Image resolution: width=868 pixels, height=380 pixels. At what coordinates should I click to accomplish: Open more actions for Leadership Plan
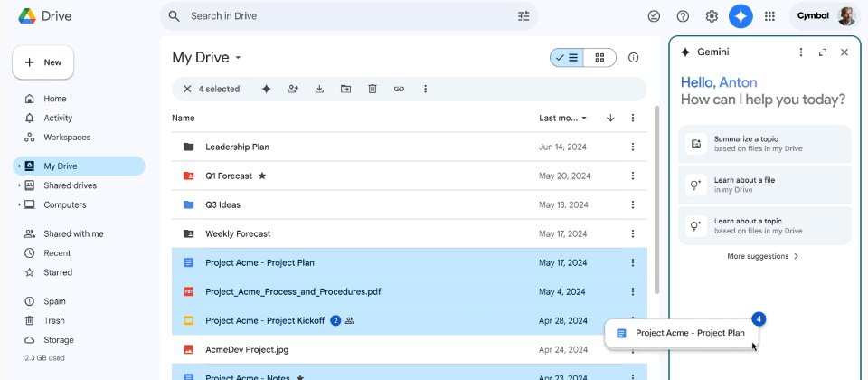point(633,147)
